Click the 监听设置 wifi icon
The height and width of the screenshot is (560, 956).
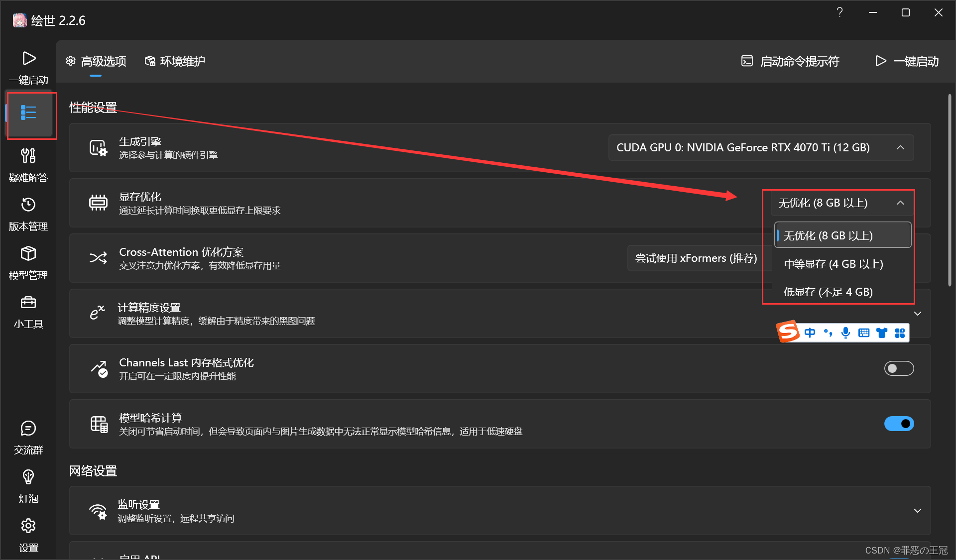[98, 511]
